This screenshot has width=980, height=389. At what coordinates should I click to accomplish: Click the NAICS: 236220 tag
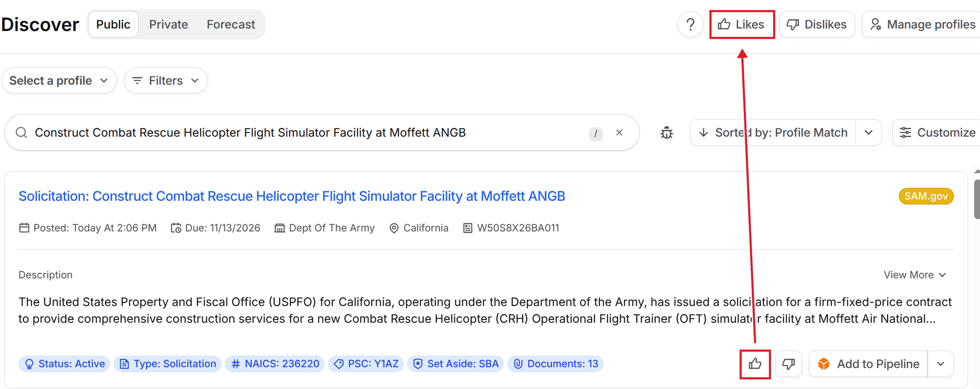[275, 364]
